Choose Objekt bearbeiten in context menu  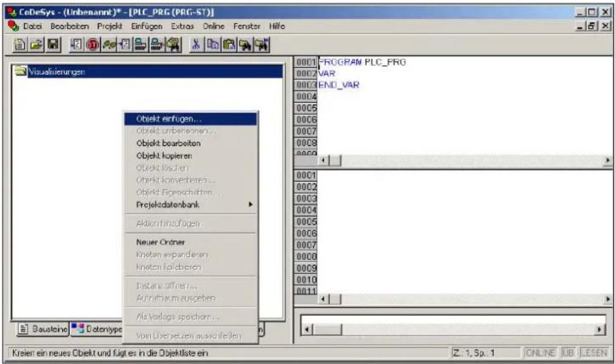(x=191, y=143)
